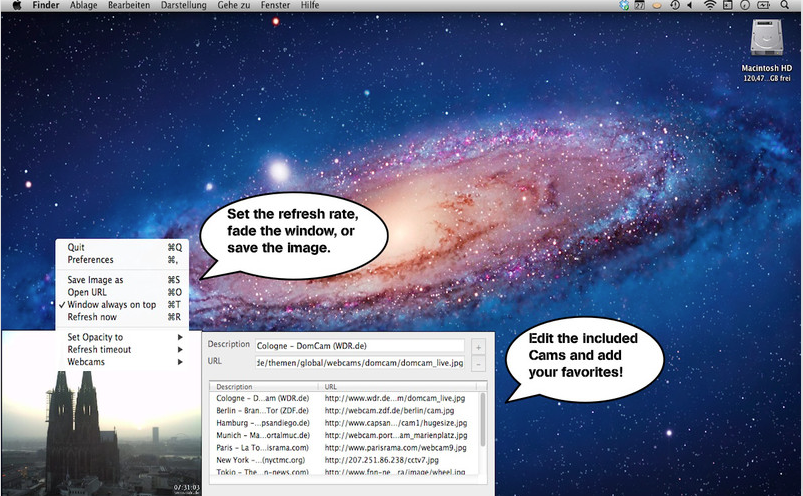Click the webcam list vertical scrollbar
803x496 pixels.
coord(483,420)
